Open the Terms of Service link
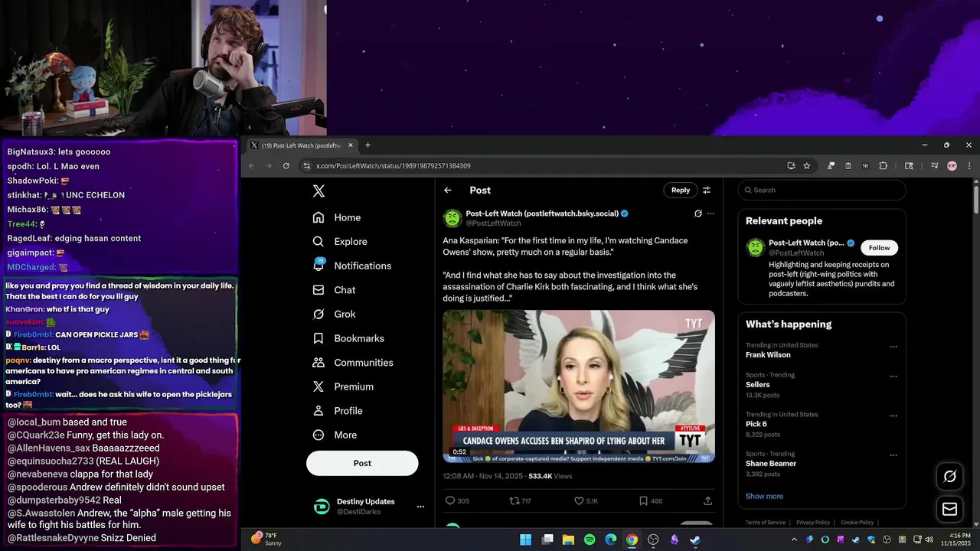The image size is (980, 551). click(x=766, y=523)
